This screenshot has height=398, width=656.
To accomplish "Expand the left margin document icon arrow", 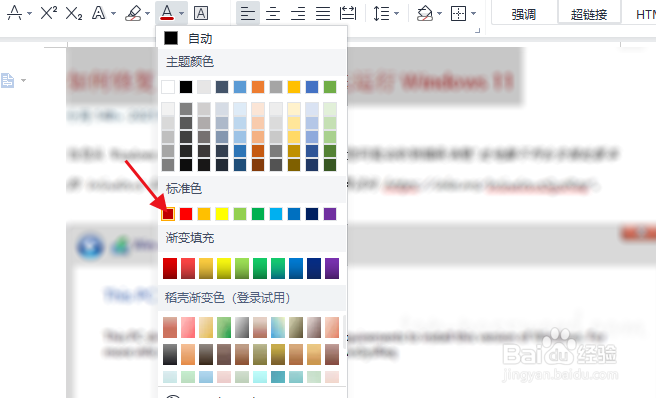I will [x=23, y=80].
